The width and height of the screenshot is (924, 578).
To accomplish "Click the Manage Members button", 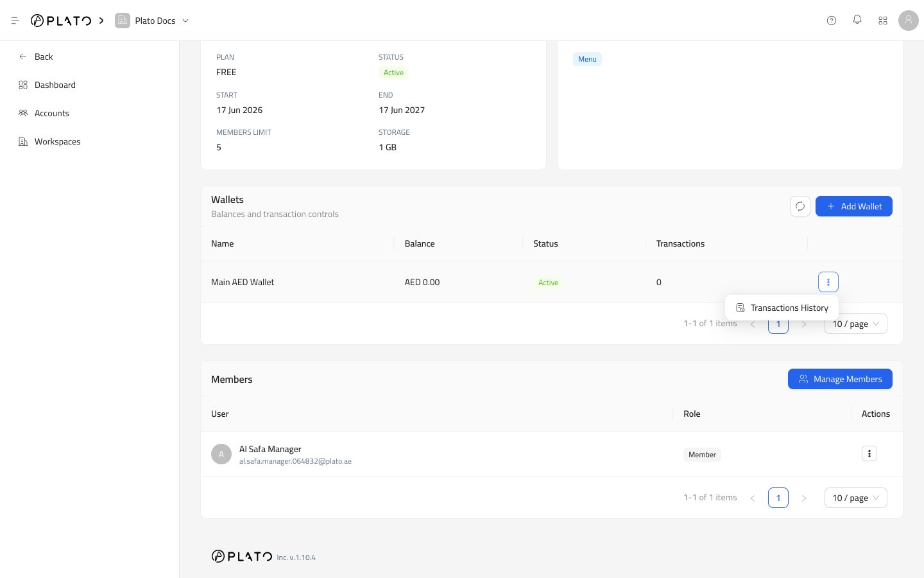I will (x=840, y=379).
